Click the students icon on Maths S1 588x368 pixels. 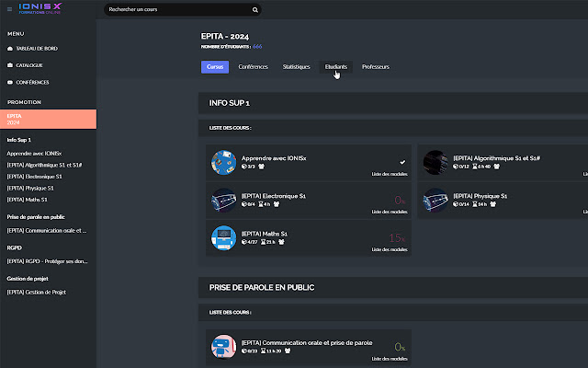[281, 242]
